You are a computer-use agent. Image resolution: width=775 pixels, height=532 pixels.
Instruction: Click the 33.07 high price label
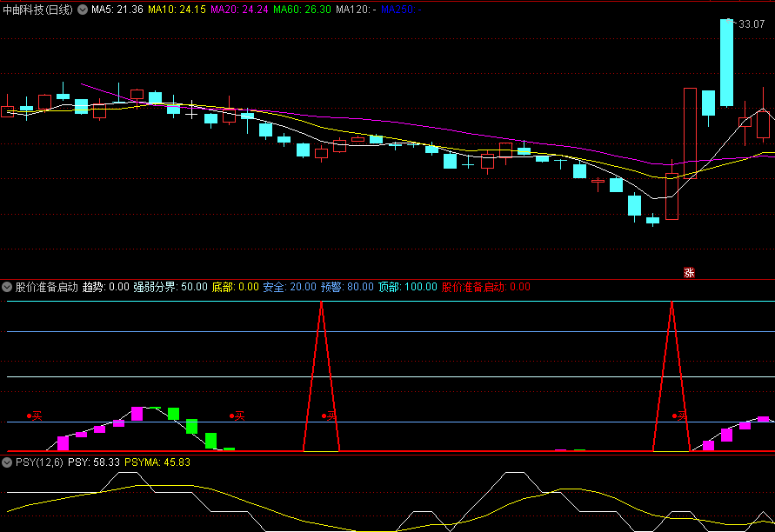click(752, 24)
